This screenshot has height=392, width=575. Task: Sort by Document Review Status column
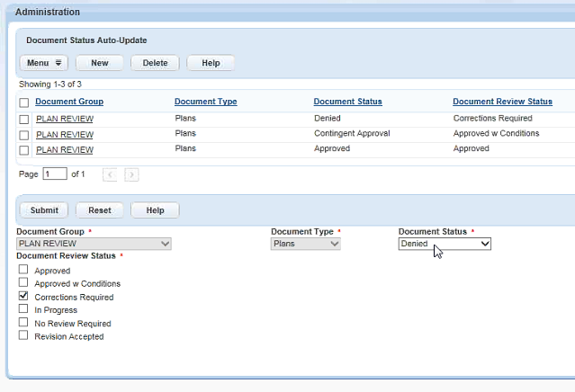pyautogui.click(x=501, y=102)
